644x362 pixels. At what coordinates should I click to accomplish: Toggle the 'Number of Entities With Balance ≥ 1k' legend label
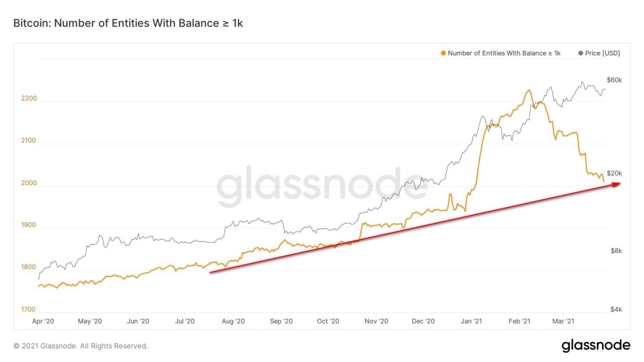click(x=504, y=53)
